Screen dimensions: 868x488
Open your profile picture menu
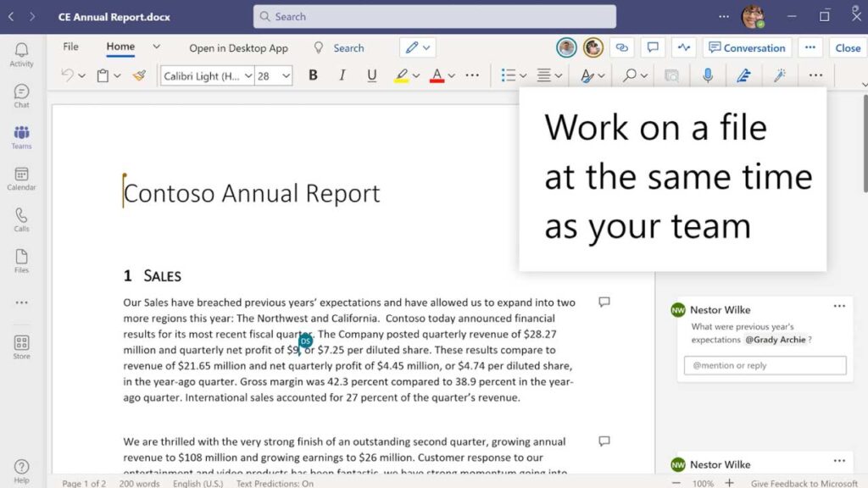753,17
